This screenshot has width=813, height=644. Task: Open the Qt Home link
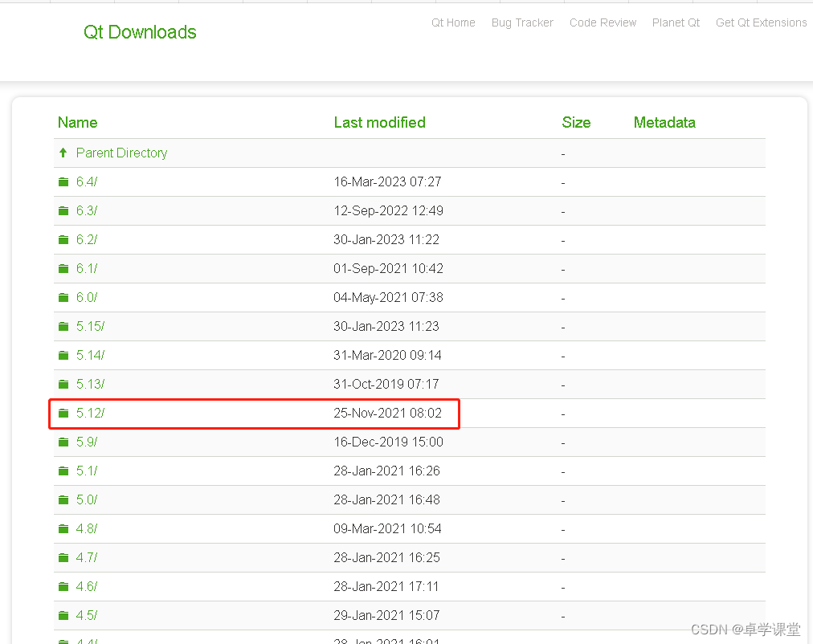point(453,22)
